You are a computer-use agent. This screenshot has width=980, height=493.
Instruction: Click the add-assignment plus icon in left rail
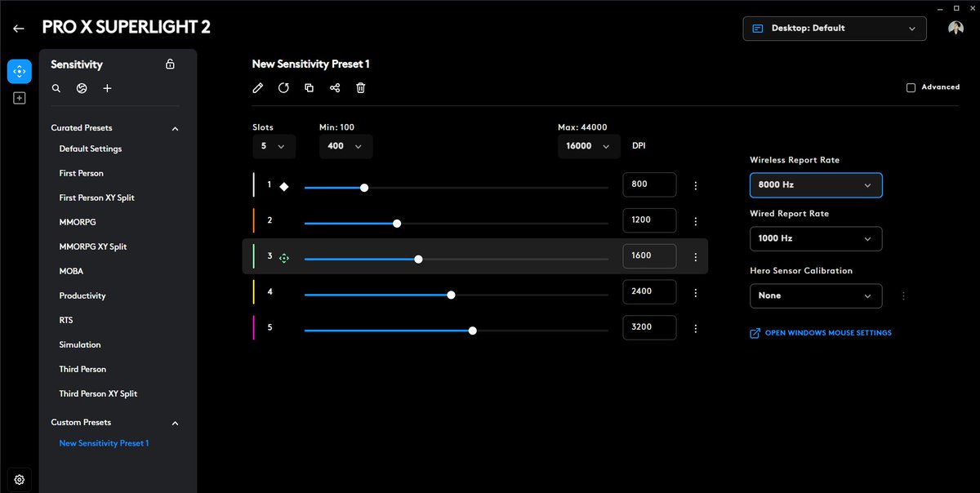pos(20,98)
